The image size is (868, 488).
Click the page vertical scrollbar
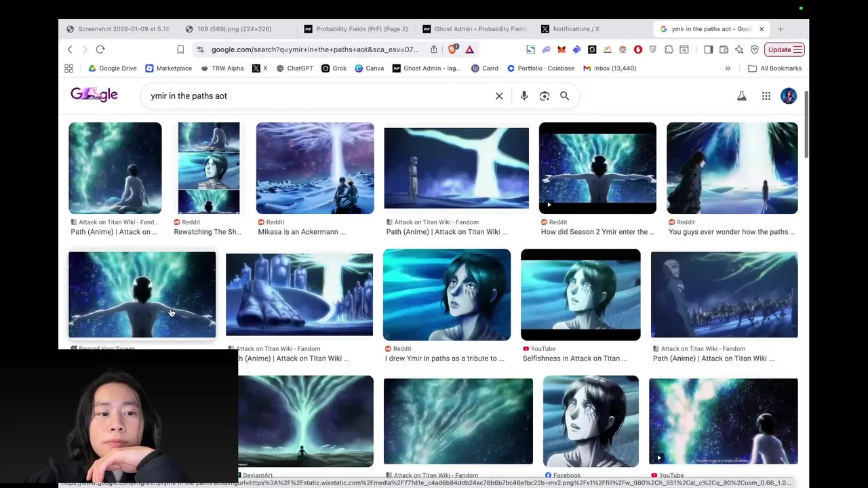tap(806, 125)
